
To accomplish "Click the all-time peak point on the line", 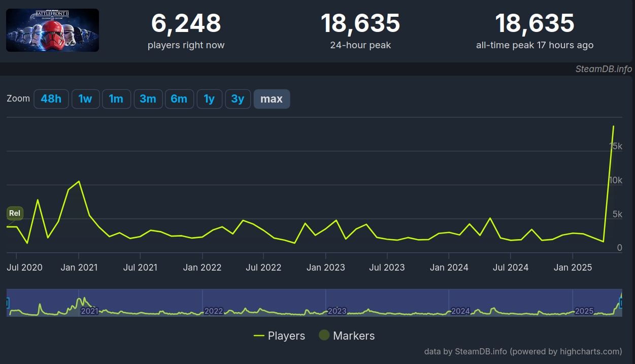I will click(613, 126).
